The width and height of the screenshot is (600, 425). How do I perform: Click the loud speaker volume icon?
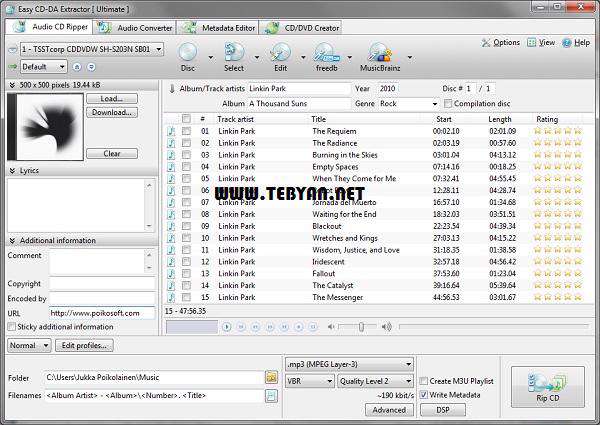[387, 327]
